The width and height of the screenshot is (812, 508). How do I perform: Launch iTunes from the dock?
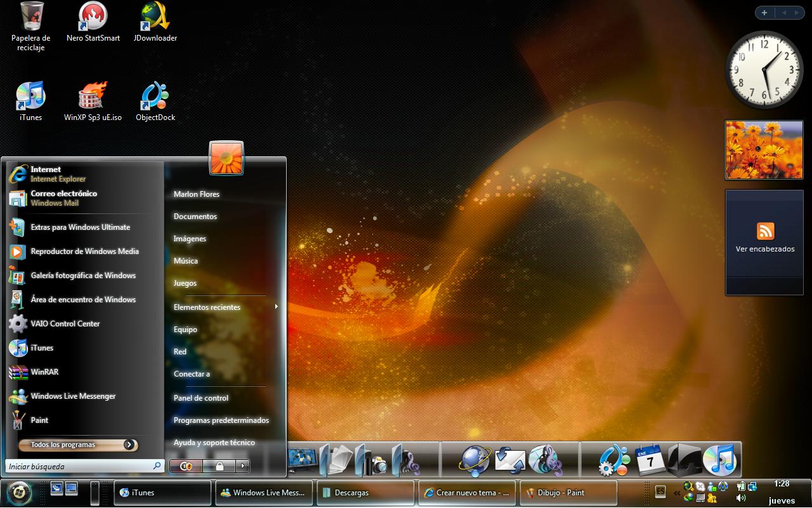tap(720, 460)
